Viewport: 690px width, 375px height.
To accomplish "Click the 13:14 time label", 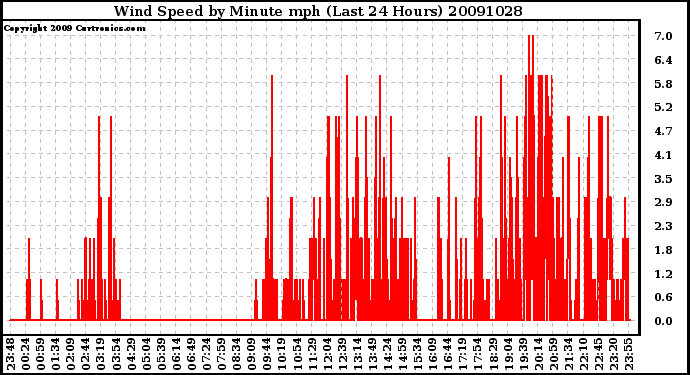I will point(357,354).
